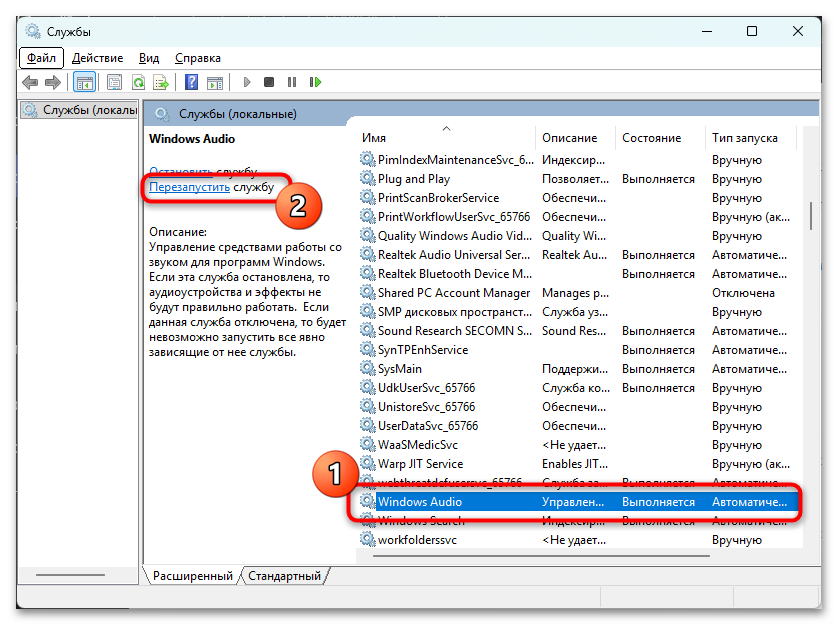Sort by the Описание column header

point(575,138)
